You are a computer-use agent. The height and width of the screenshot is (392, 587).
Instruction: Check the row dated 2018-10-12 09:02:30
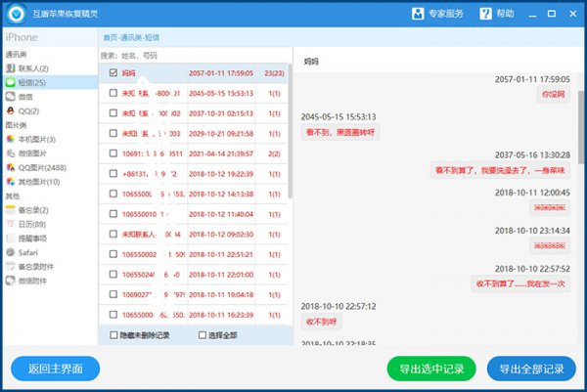pyautogui.click(x=113, y=235)
